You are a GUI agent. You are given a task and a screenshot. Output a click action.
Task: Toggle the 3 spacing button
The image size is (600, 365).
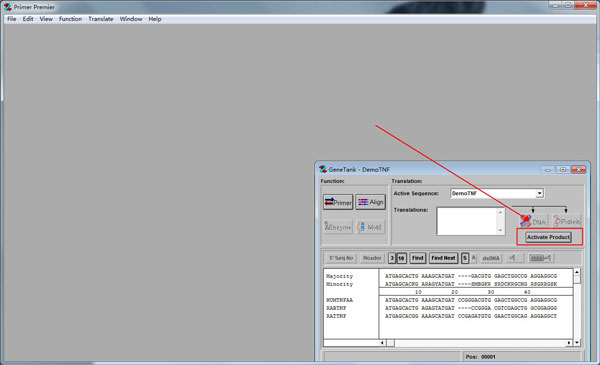point(392,258)
